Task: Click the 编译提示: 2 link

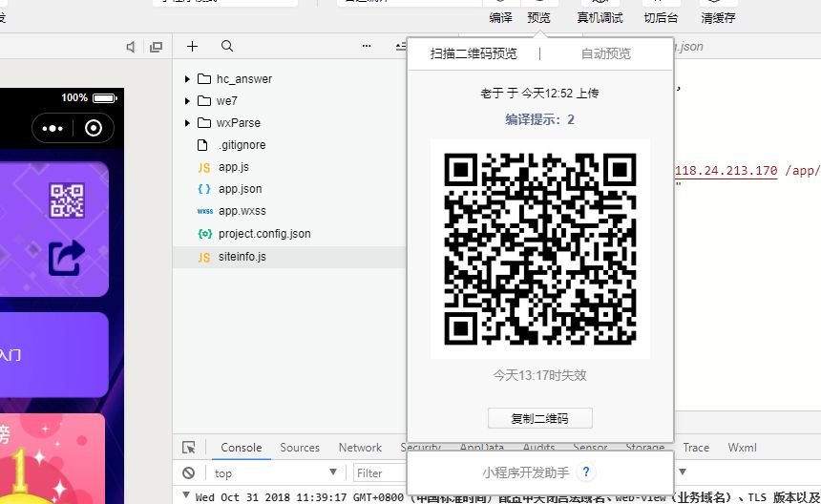Action: click(x=539, y=119)
